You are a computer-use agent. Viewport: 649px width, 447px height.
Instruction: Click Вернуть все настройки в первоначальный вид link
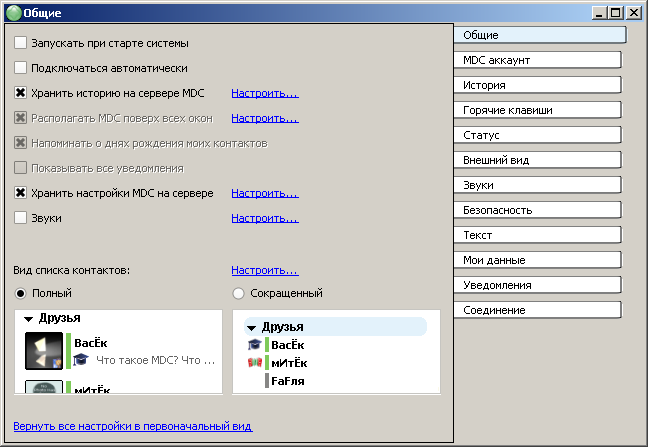[133, 426]
